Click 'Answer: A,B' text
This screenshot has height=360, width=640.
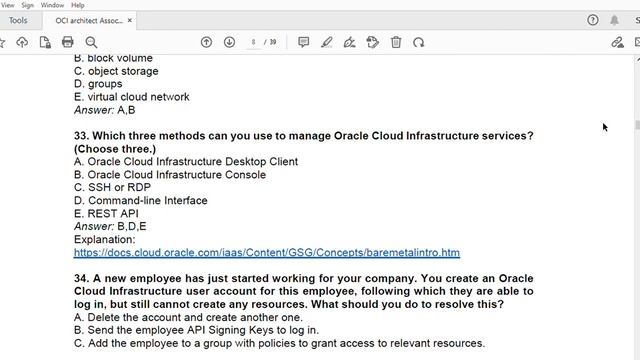pyautogui.click(x=104, y=110)
